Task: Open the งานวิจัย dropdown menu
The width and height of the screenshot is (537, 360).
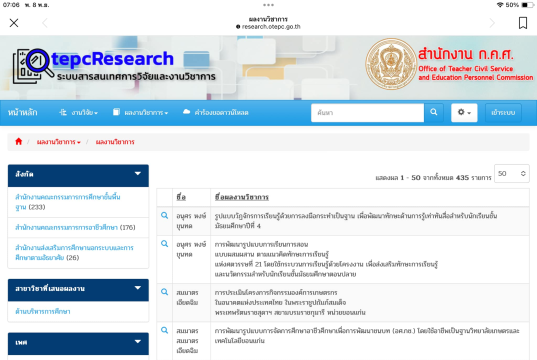Action: (78, 112)
